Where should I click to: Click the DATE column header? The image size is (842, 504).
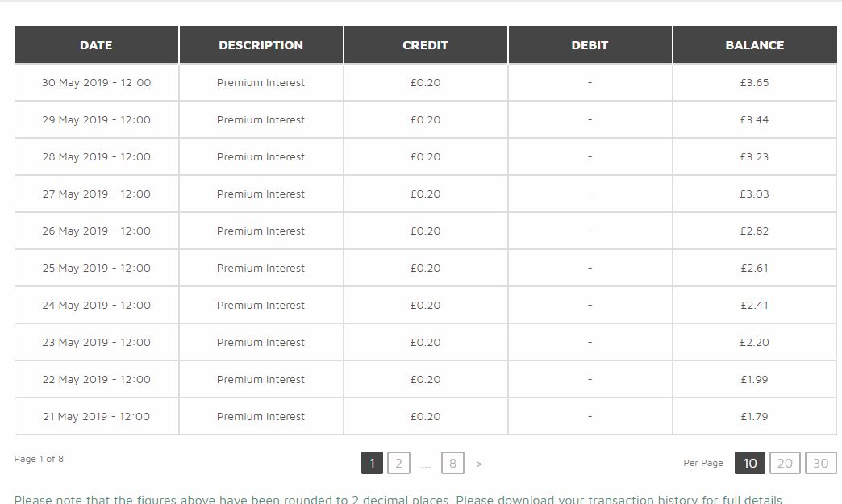(96, 45)
